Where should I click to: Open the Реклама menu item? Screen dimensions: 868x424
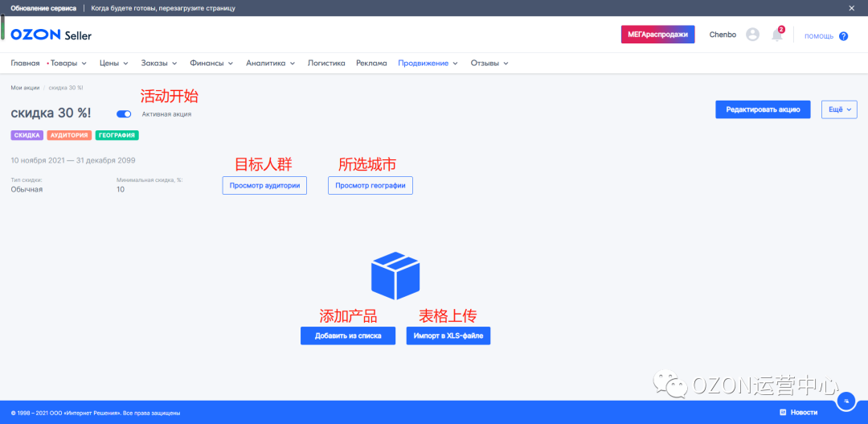(x=371, y=63)
